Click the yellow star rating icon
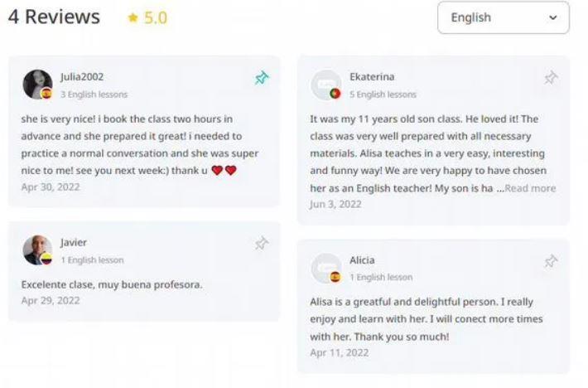 (133, 17)
